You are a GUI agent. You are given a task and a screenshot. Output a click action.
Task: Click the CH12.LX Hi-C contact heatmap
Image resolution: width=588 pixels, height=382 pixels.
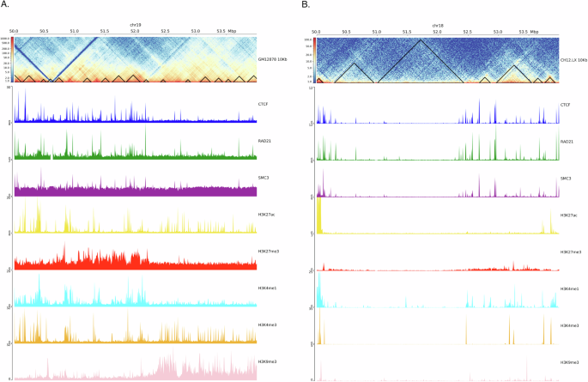[x=438, y=60]
